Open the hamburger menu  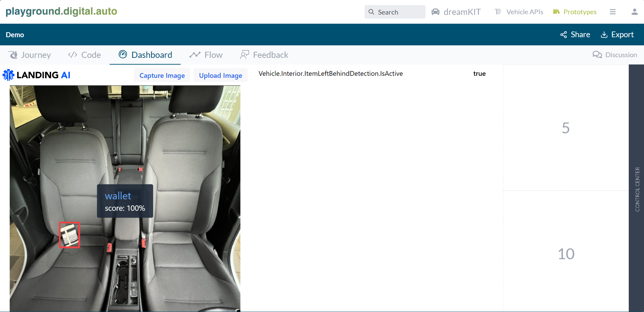(613, 12)
